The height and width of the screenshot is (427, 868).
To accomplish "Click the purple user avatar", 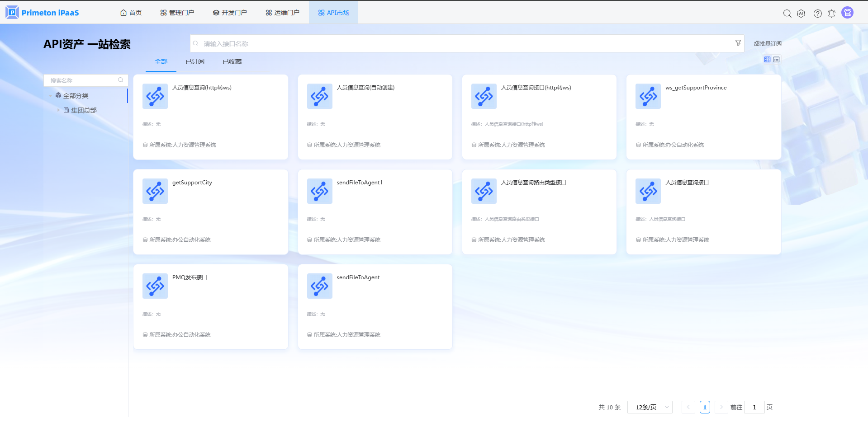I will (847, 13).
